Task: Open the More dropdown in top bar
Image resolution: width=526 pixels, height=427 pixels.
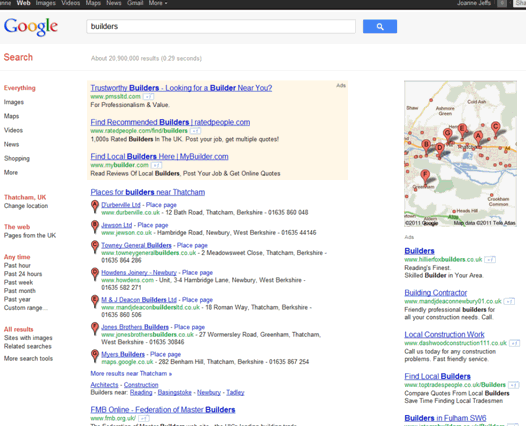Action: (158, 3)
